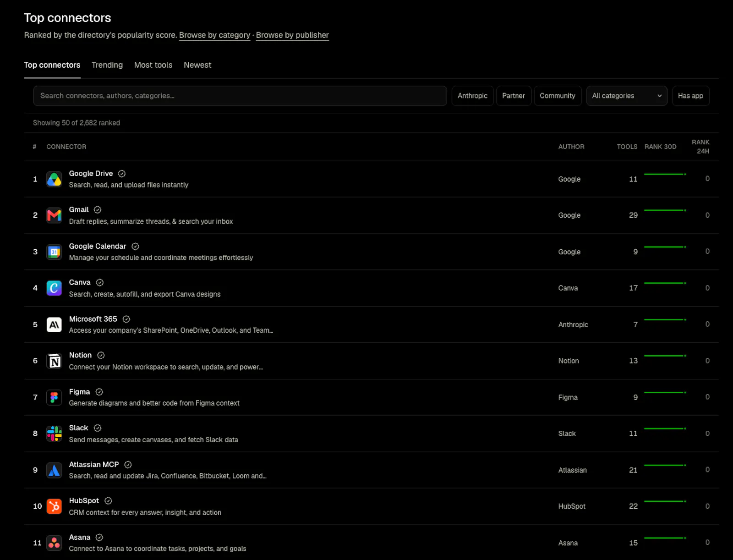Click Notion's 30-day rank sparkline
This screenshot has height=560, width=733.
[665, 356]
